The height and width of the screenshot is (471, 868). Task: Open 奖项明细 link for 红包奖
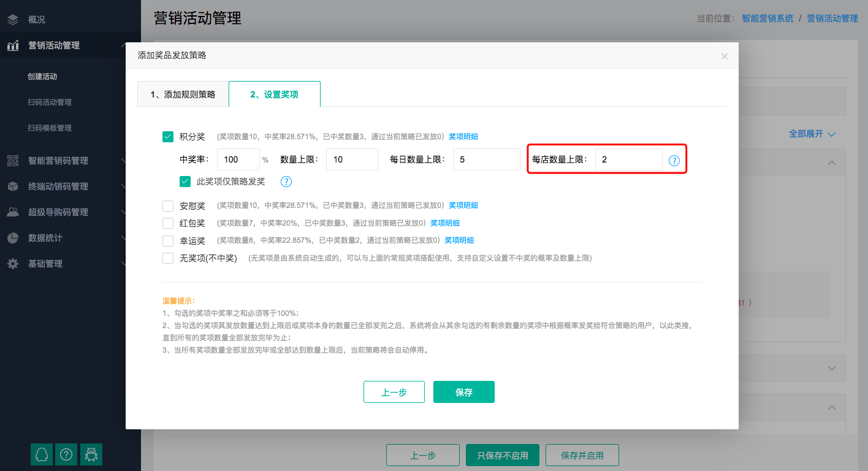coord(445,223)
